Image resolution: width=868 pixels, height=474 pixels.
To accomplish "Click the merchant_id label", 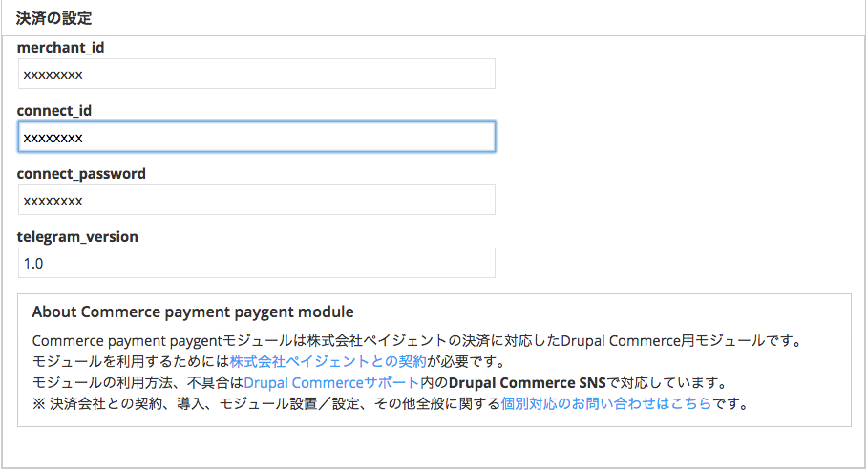I will (x=60, y=47).
